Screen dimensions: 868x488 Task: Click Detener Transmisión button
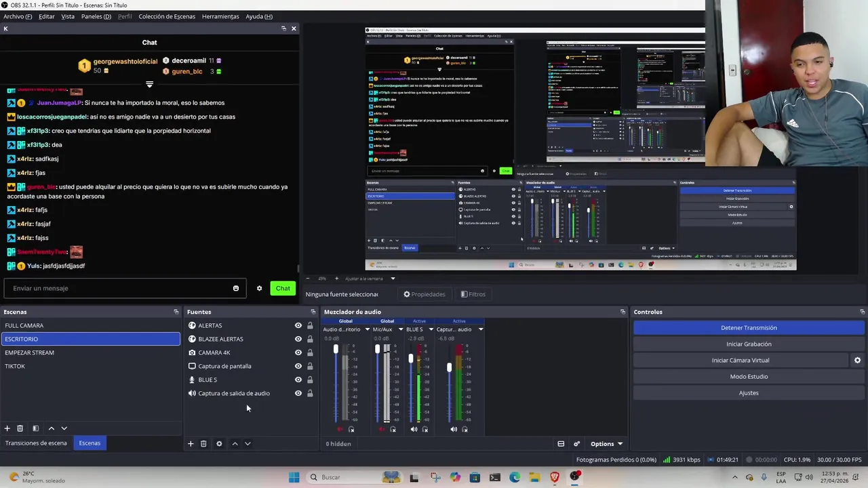pos(749,327)
